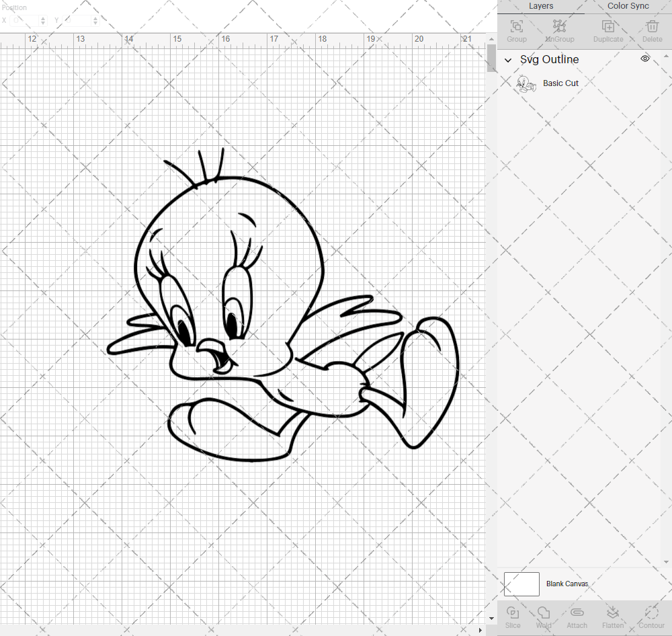Switch to the Layers tab
This screenshot has height=636, width=672.
[541, 6]
